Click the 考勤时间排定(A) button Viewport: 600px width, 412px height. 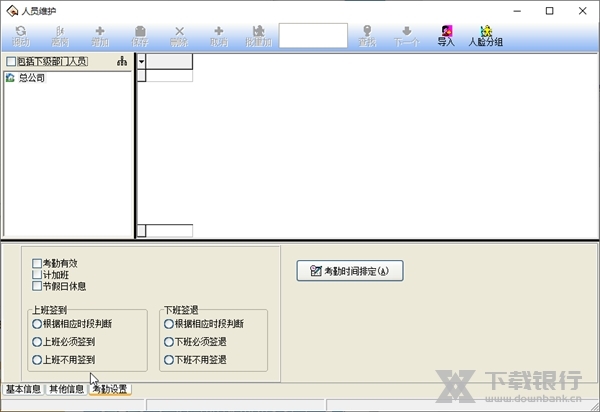(x=350, y=271)
